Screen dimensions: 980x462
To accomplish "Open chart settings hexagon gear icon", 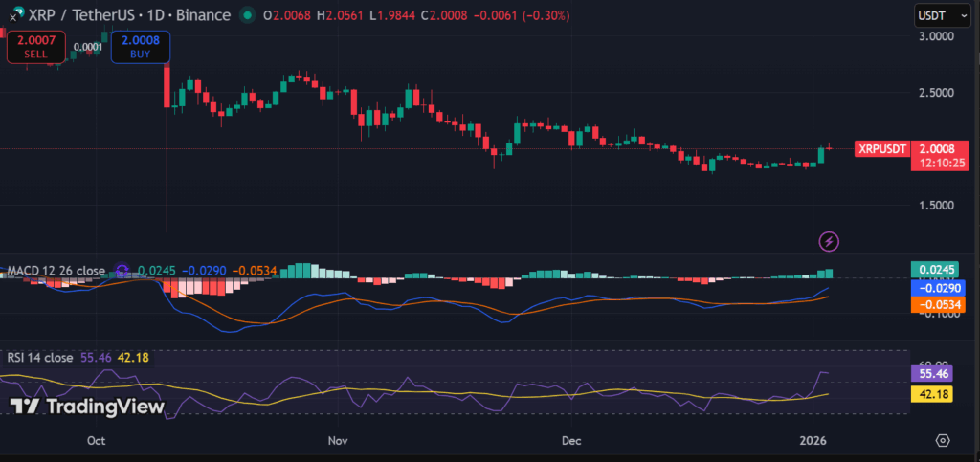I will [943, 441].
